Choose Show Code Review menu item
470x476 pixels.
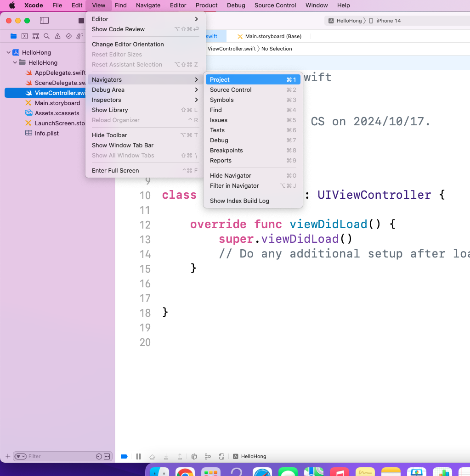click(x=145, y=29)
